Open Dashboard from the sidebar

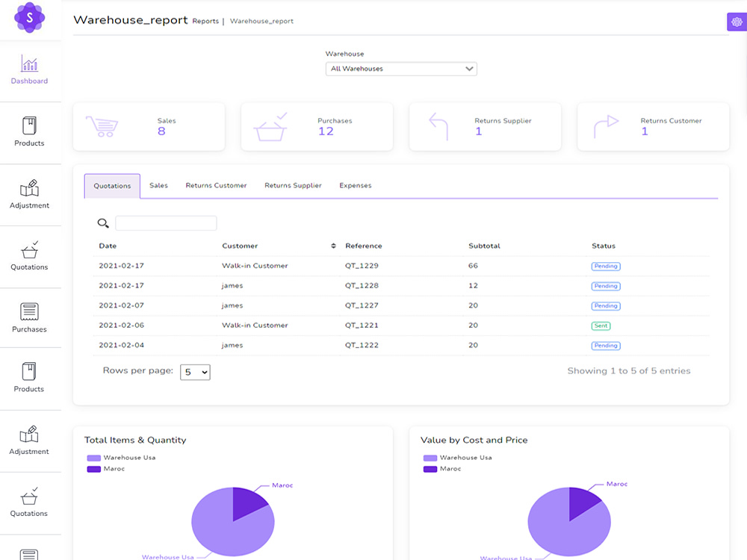click(30, 70)
